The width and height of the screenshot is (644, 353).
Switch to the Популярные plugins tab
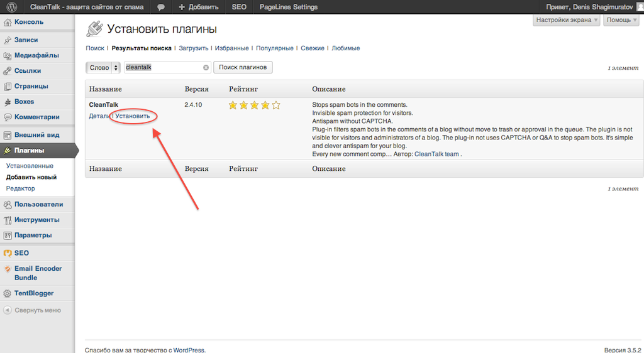pos(274,48)
